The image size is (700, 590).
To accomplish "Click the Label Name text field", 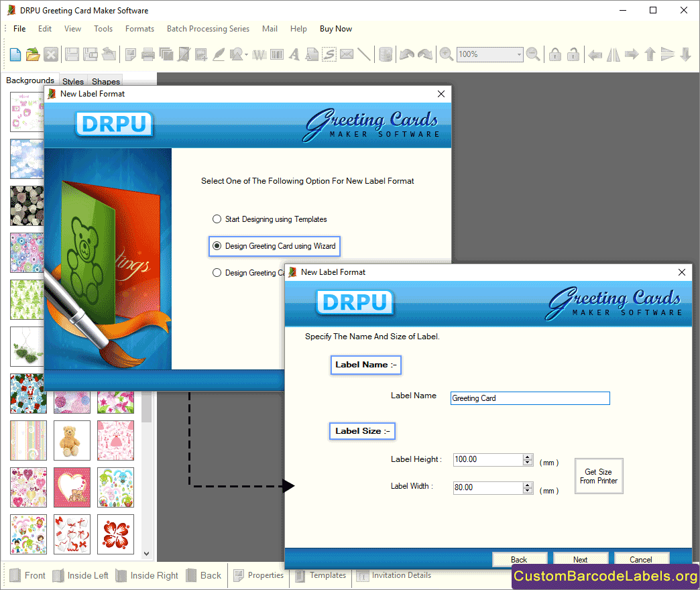I will click(x=530, y=398).
